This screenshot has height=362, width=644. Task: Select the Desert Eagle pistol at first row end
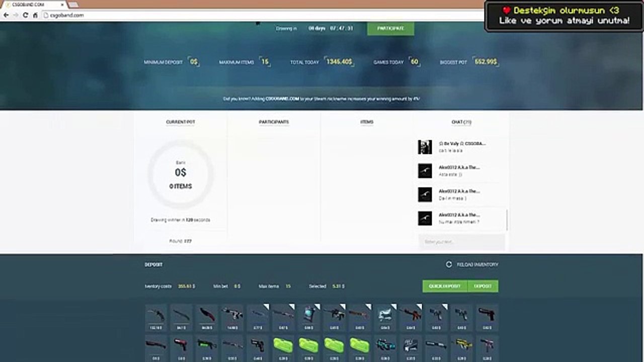488,317
